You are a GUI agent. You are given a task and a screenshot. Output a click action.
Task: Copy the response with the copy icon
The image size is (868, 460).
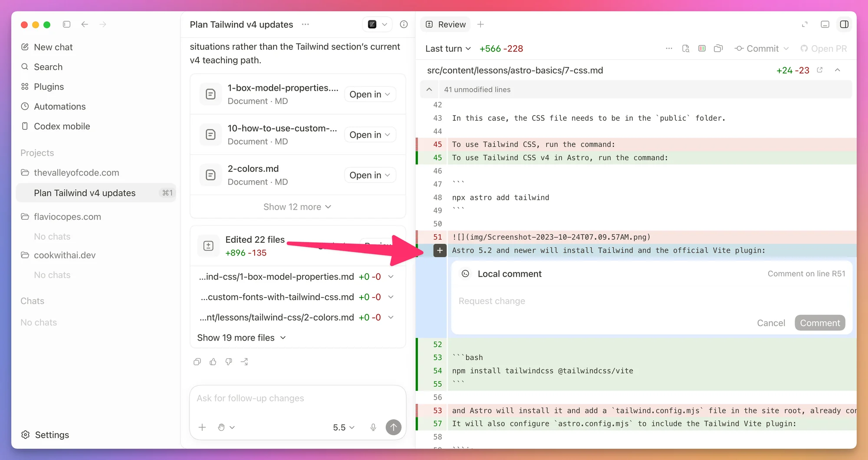pyautogui.click(x=197, y=362)
